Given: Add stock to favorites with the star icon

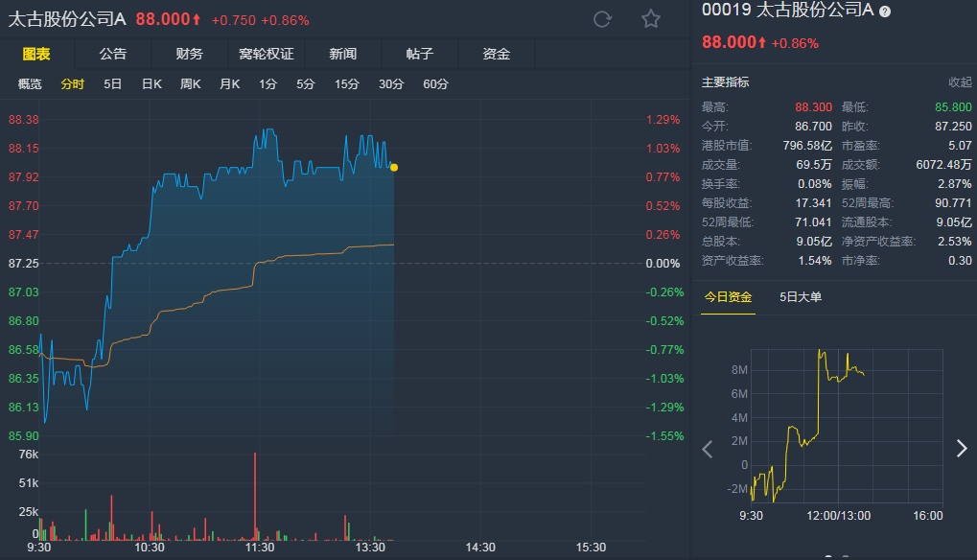Looking at the screenshot, I should pyautogui.click(x=651, y=19).
